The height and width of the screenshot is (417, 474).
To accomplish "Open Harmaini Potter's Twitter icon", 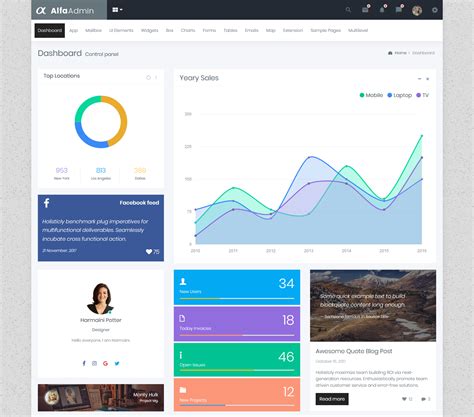I will (x=117, y=363).
